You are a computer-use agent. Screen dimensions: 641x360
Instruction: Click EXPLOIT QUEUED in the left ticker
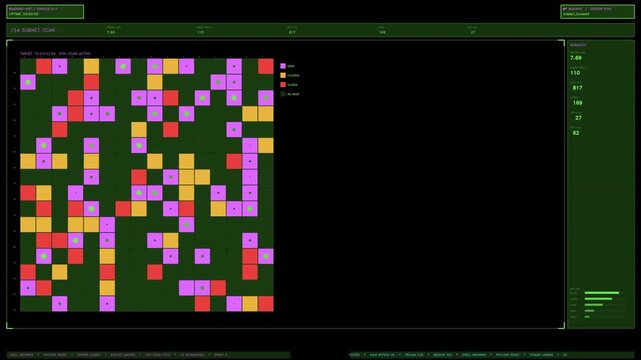pos(123,355)
